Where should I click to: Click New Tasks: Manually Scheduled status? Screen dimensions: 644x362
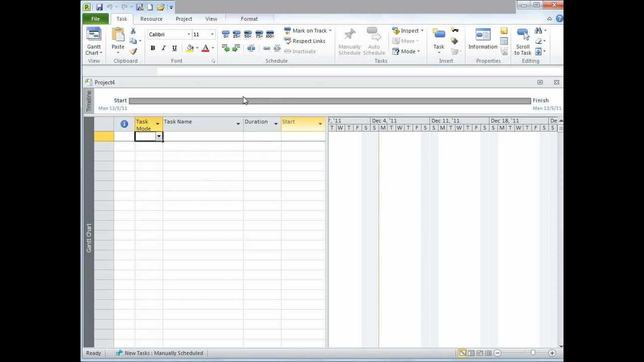[x=159, y=353]
